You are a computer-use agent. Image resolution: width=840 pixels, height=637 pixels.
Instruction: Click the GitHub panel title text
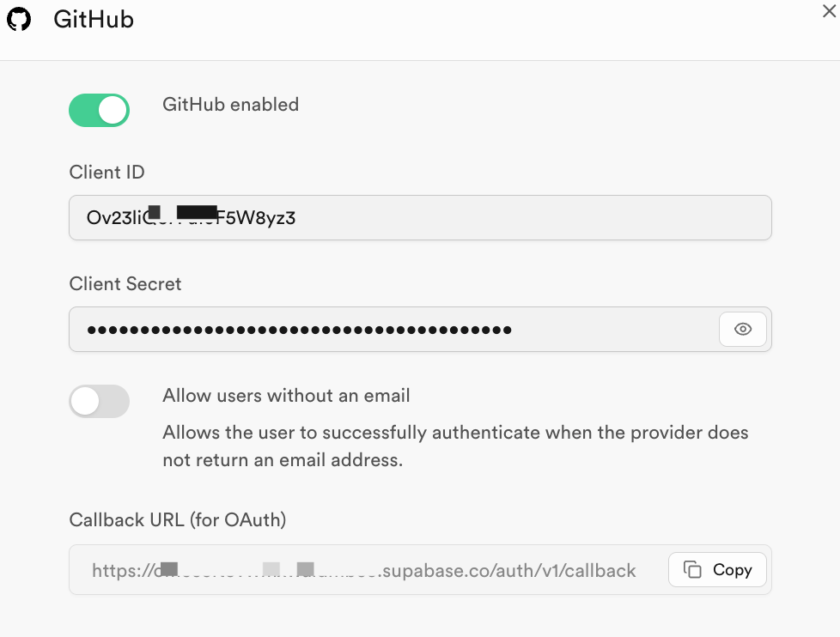(x=94, y=20)
